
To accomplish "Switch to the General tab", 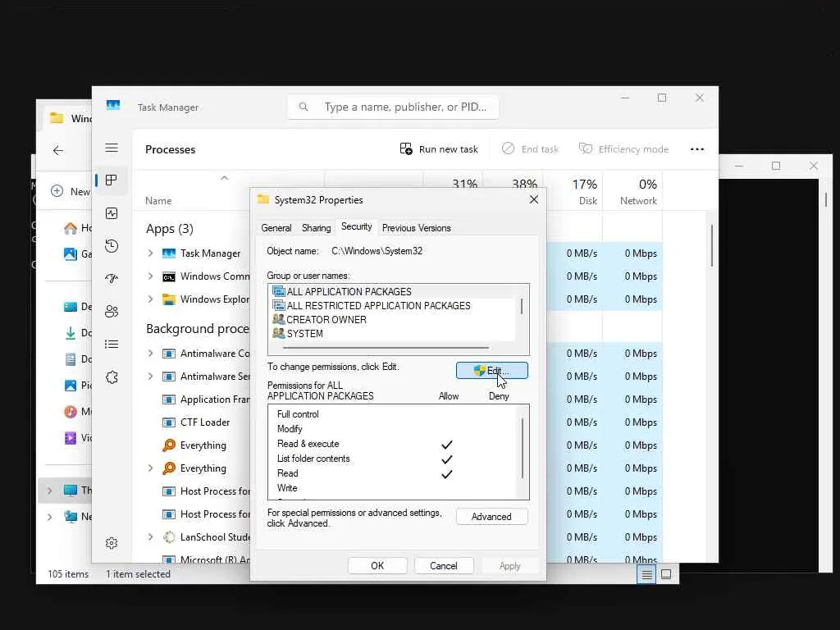I will (x=276, y=228).
